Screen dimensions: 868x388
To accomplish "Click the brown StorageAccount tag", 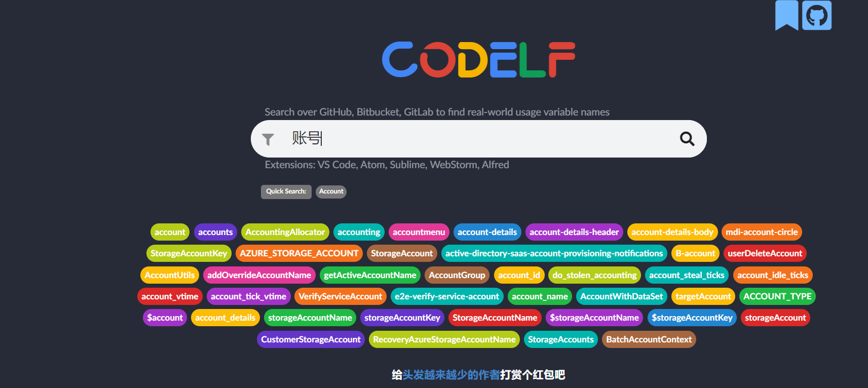I will point(402,253).
